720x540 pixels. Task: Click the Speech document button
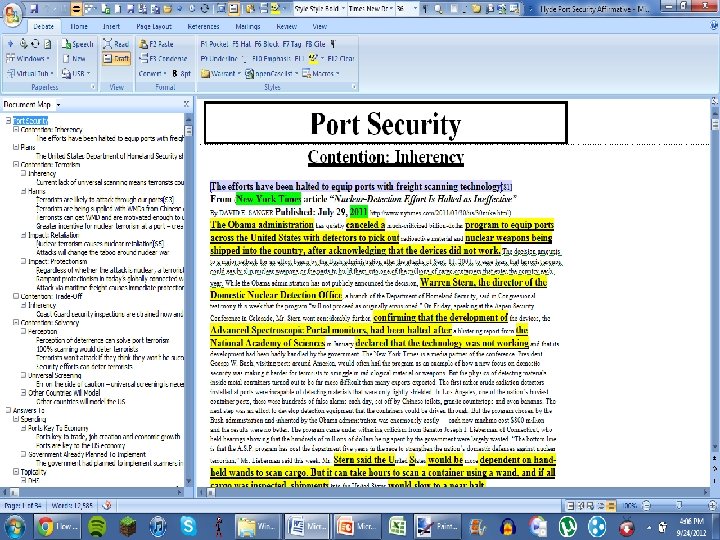[79, 44]
